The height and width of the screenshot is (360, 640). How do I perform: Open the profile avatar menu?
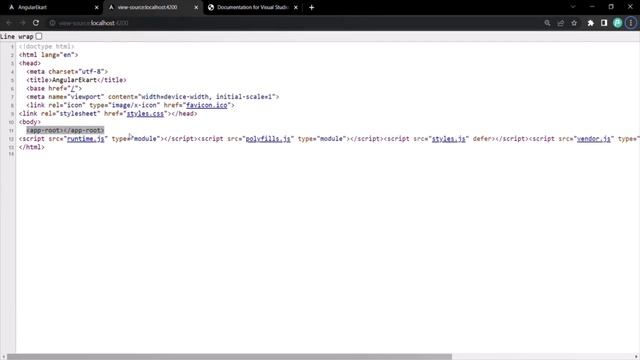tap(618, 23)
